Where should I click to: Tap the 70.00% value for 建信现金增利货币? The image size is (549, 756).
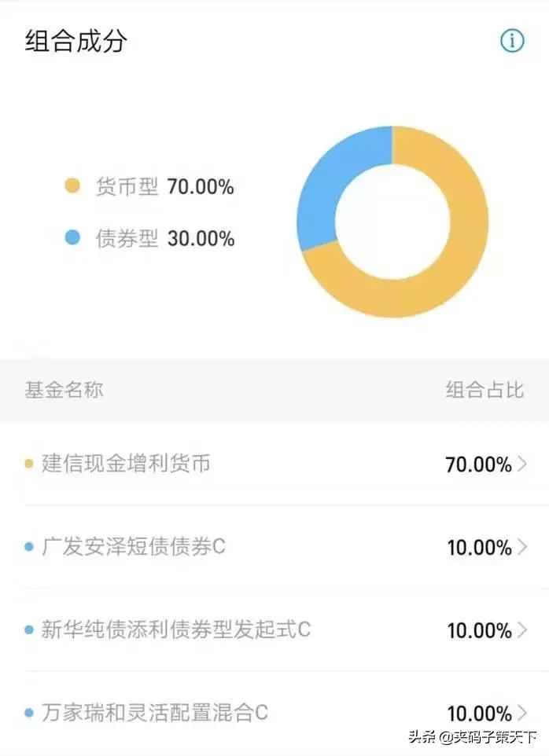(x=478, y=464)
